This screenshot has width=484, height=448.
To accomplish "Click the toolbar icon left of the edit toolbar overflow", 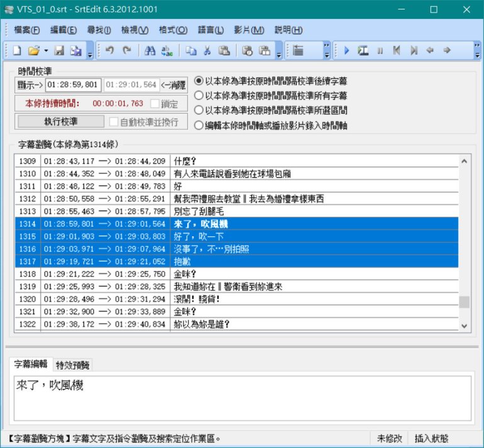I will pos(265,50).
